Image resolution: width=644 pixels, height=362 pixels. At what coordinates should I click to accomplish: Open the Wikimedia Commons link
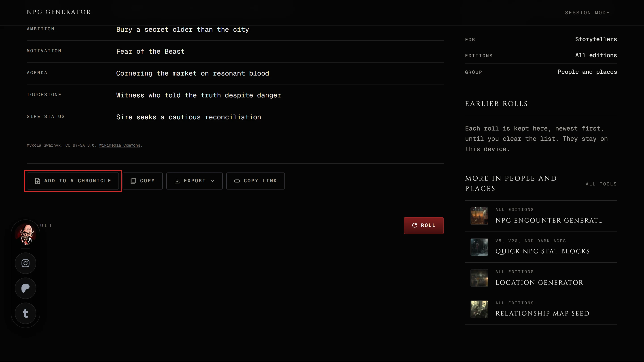pyautogui.click(x=120, y=145)
